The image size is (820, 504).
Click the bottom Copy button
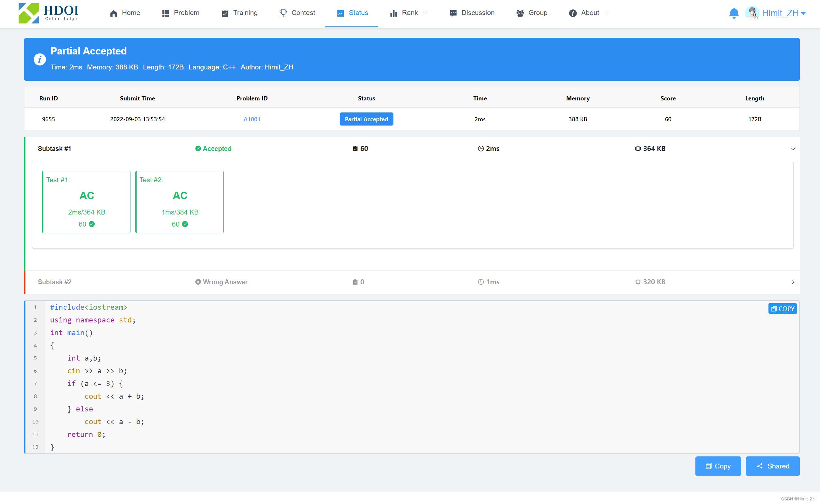click(718, 466)
